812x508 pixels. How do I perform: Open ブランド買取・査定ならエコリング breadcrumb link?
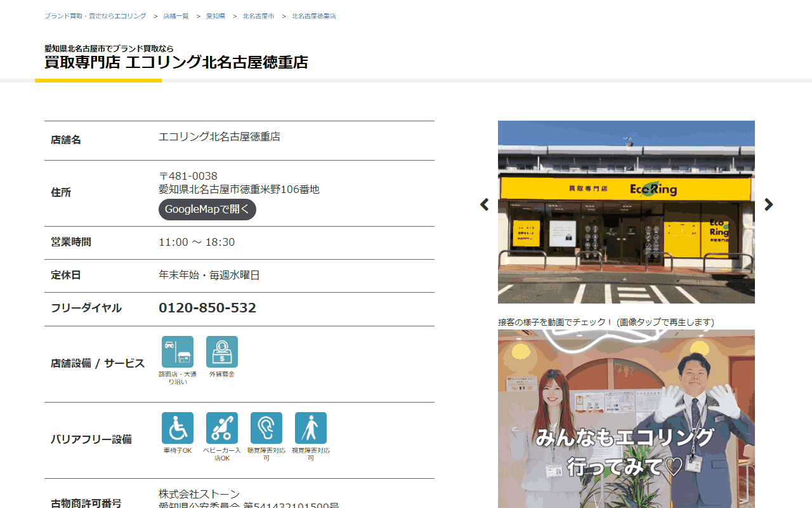pos(95,16)
